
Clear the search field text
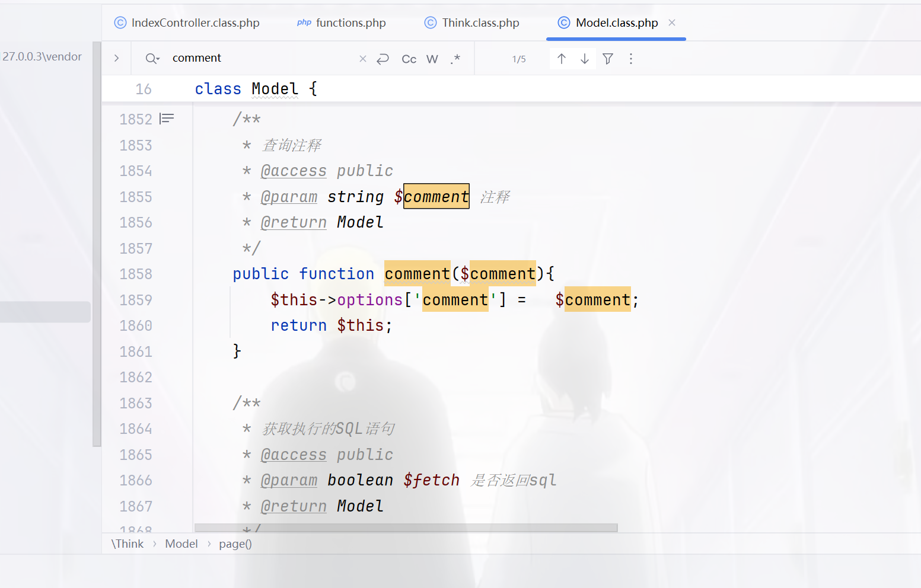363,59
